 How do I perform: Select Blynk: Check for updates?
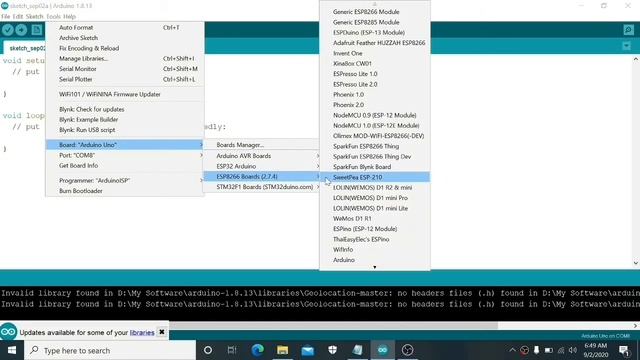pyautogui.click(x=125, y=109)
